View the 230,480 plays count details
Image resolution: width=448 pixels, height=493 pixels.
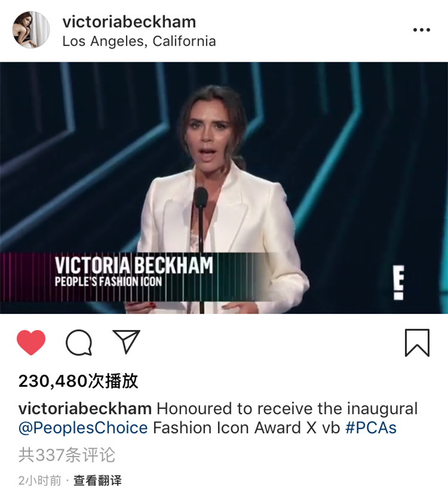tap(78, 381)
